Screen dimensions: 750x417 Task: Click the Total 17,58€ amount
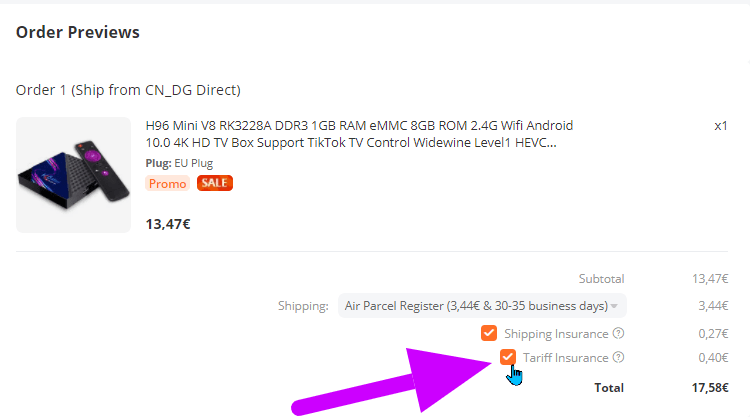[710, 387]
